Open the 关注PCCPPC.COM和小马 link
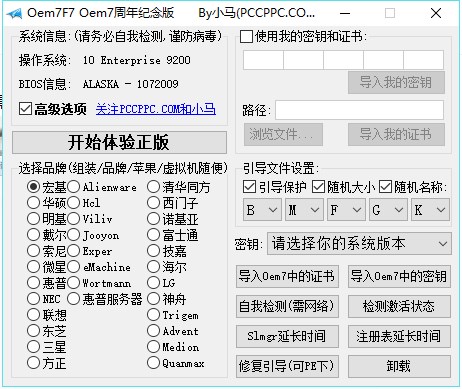This screenshot has height=389, width=462. tap(156, 109)
